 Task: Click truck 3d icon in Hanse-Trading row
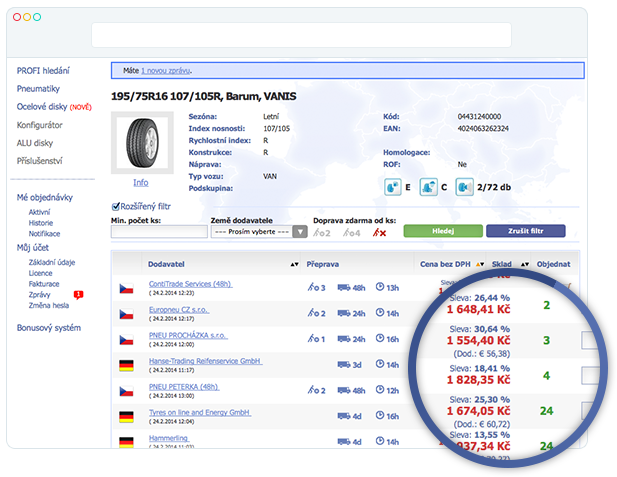[x=349, y=365]
